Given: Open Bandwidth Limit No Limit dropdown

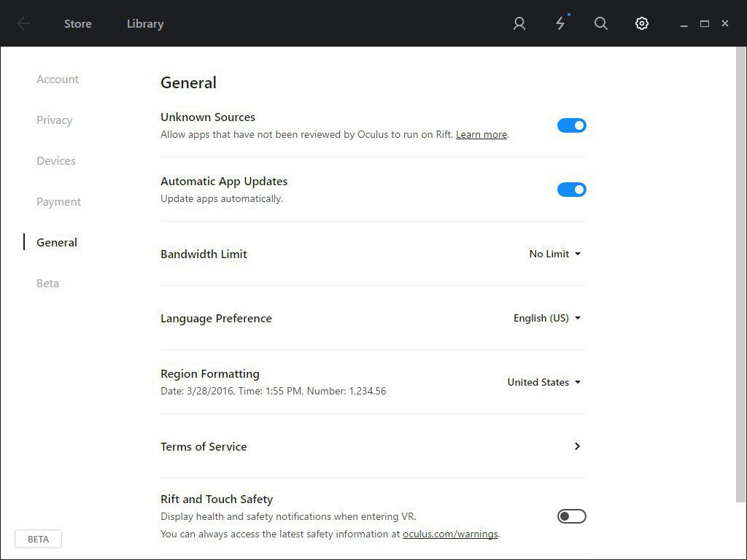Looking at the screenshot, I should pos(555,254).
